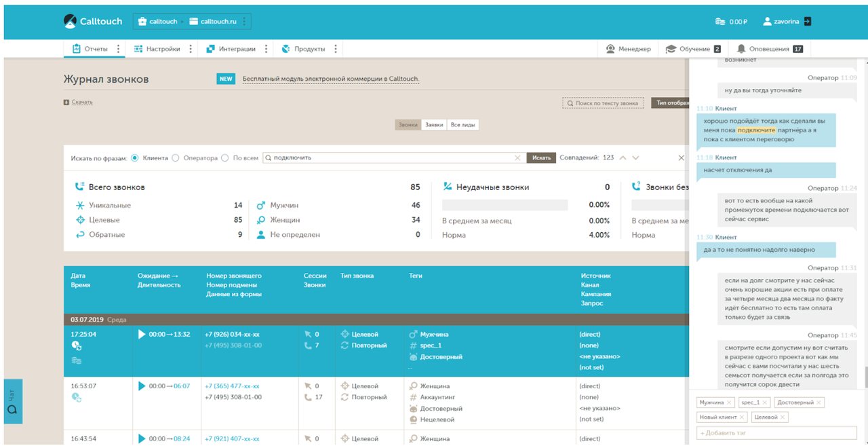Go to previous match with up chevron
Screen dimensions: 868x448
point(623,157)
